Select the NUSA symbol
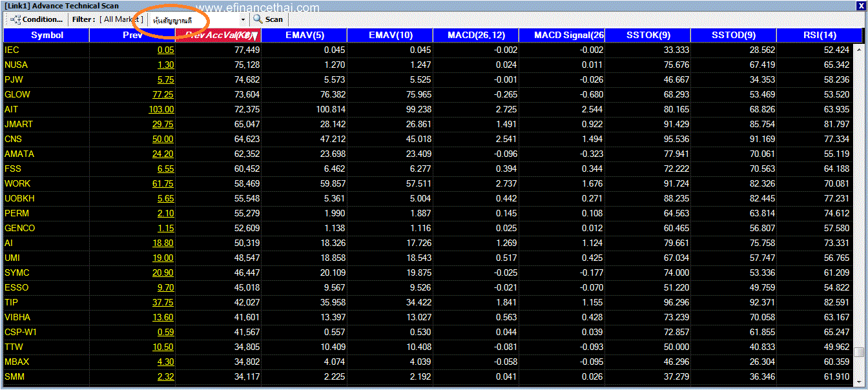 click(x=16, y=65)
